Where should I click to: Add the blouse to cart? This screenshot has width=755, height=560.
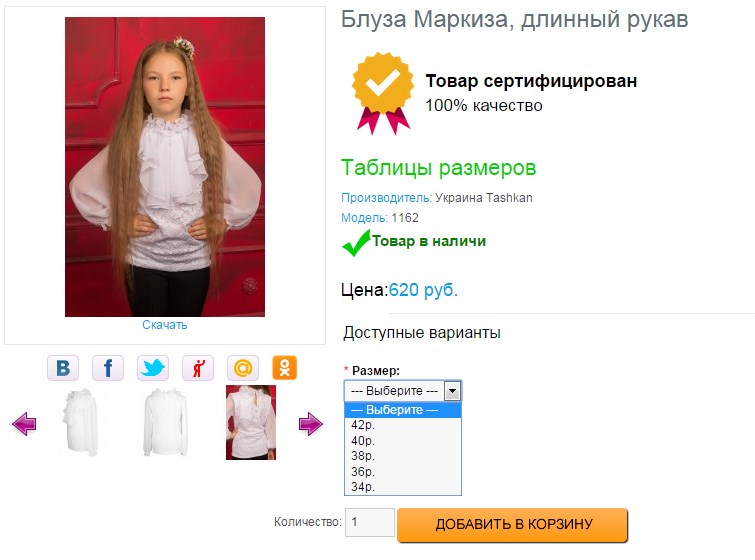[513, 525]
